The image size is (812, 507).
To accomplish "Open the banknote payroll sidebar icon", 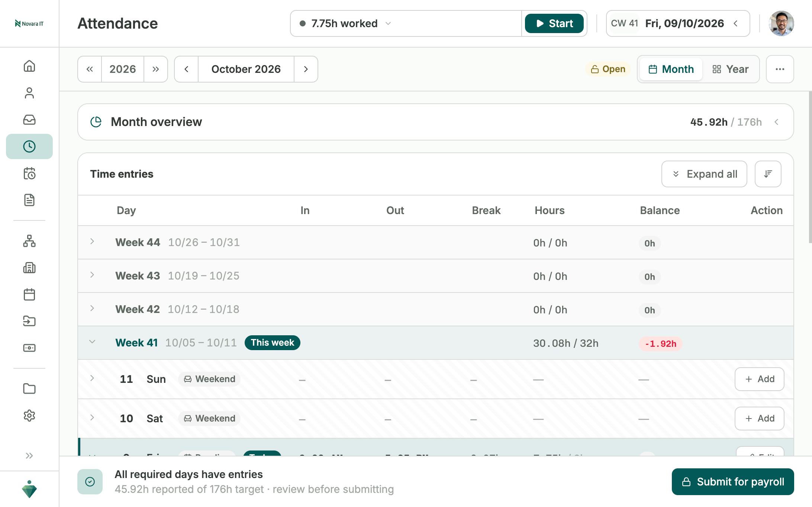I will coord(29,348).
